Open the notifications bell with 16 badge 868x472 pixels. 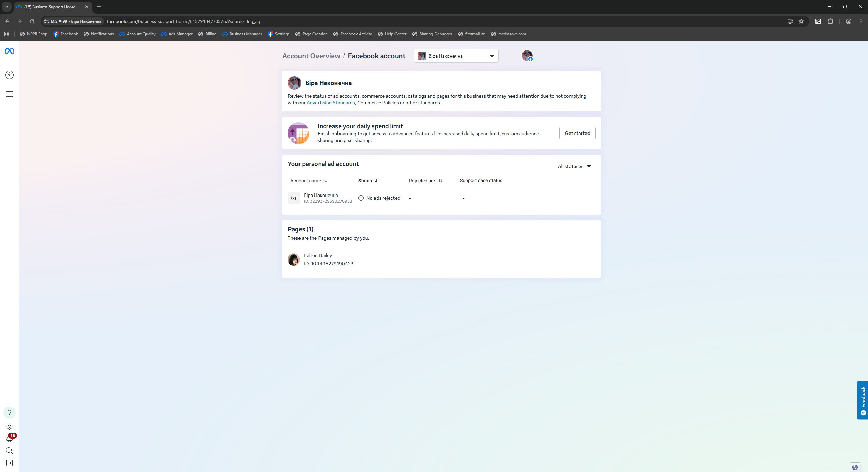pos(9,438)
